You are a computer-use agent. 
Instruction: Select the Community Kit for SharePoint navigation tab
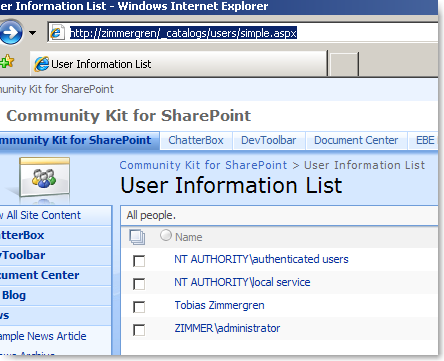[79, 140]
